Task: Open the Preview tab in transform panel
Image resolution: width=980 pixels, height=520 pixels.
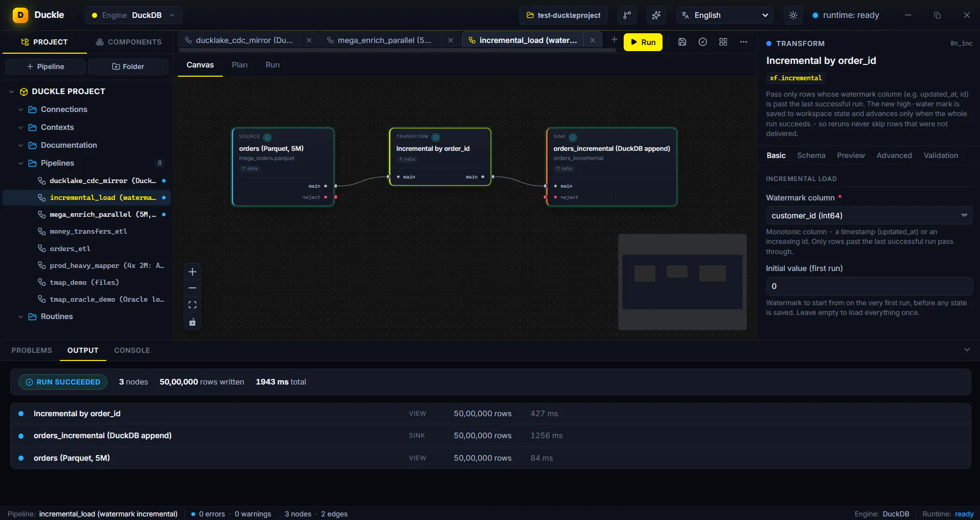Action: 851,155
